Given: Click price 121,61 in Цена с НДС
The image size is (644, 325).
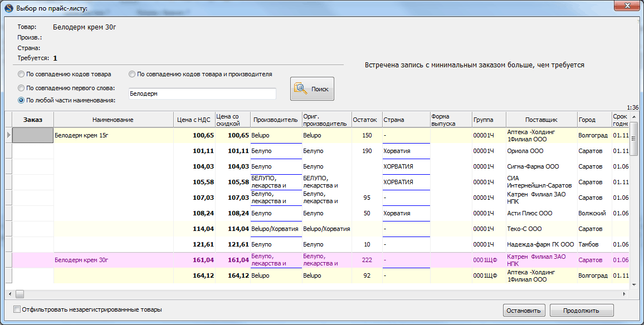Looking at the screenshot, I should [x=203, y=244].
